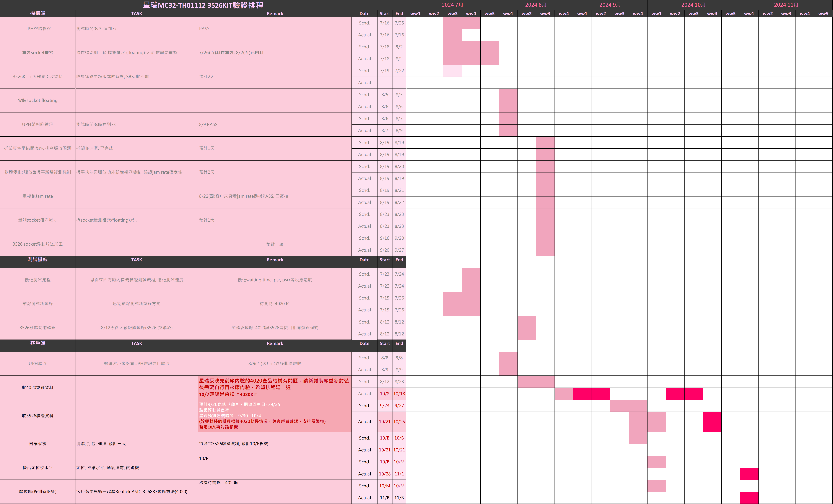Click the remark 7/26(五)料件重製, 8/2(五)已回料
Image resolution: width=833 pixels, height=504 pixels.
click(x=231, y=53)
